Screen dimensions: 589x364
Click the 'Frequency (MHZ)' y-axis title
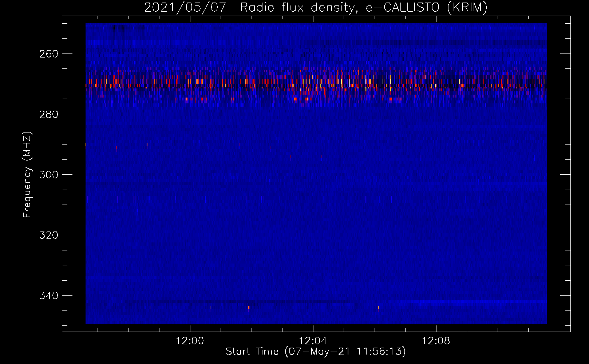pyautogui.click(x=27, y=174)
